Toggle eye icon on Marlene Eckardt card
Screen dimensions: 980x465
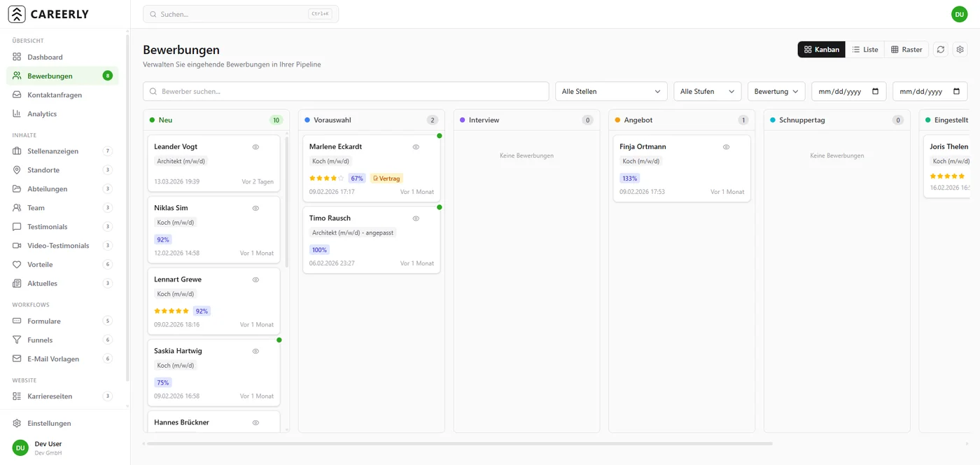[x=416, y=147]
